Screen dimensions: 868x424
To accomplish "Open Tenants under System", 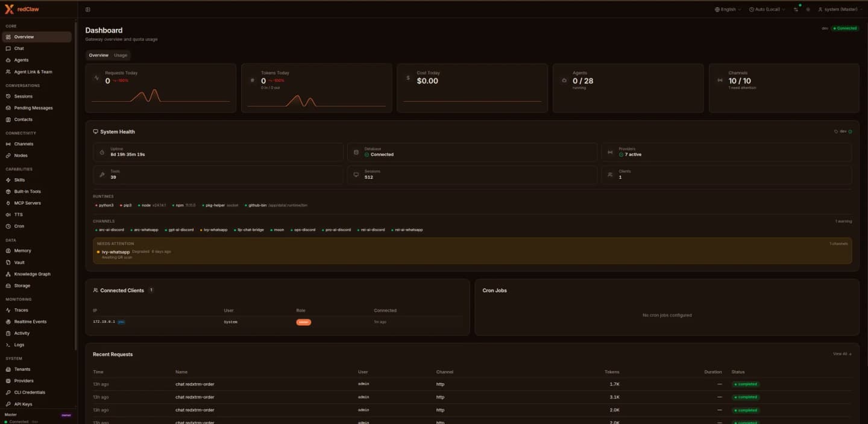I will (37, 369).
